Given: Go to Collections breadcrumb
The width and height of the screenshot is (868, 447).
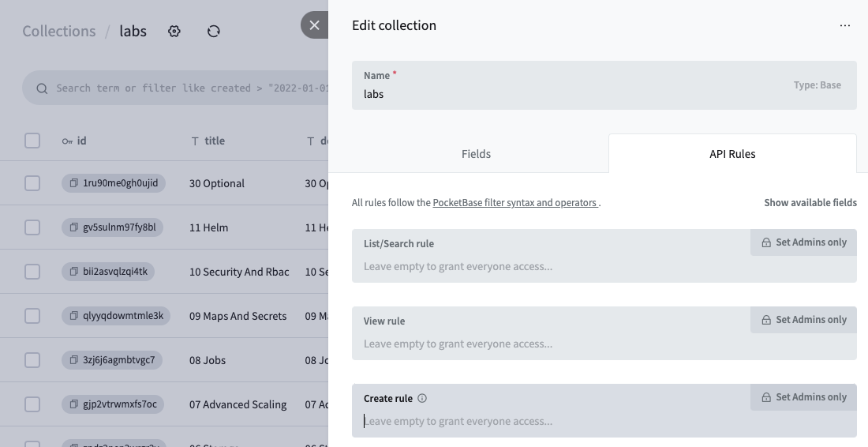Looking at the screenshot, I should pos(58,31).
